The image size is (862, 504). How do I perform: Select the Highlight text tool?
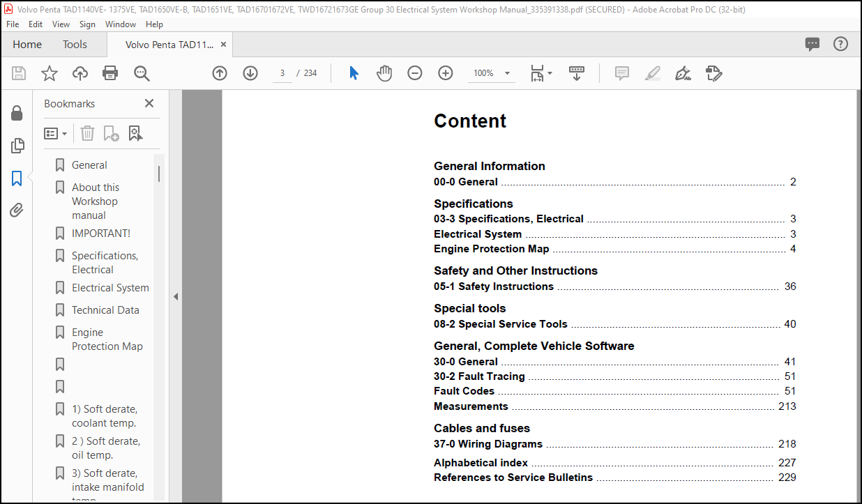pyautogui.click(x=653, y=73)
